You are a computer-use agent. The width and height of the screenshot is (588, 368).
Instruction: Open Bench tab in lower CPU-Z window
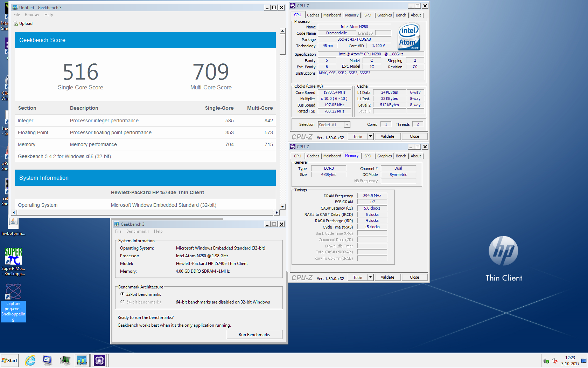[401, 156]
